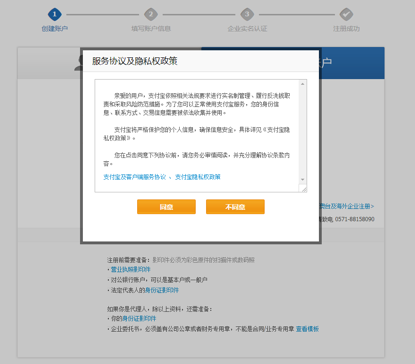415x364 pixels.
Task: Click the 填写账户信息 step label
Action: 151,29
